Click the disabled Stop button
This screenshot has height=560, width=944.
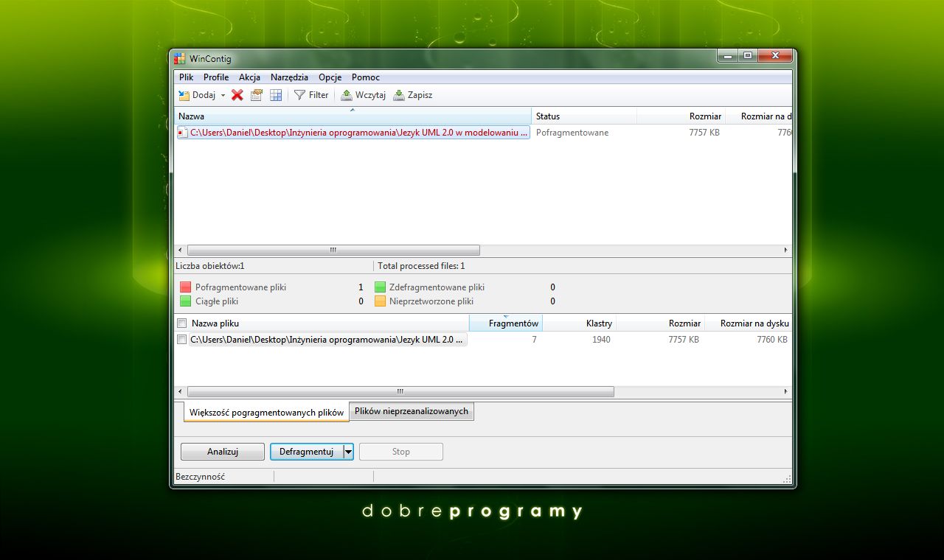coord(401,452)
